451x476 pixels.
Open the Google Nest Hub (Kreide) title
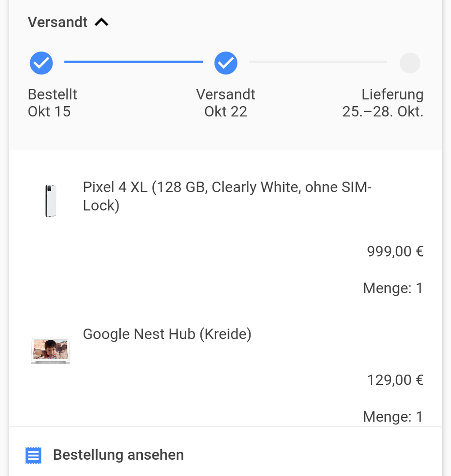point(167,334)
